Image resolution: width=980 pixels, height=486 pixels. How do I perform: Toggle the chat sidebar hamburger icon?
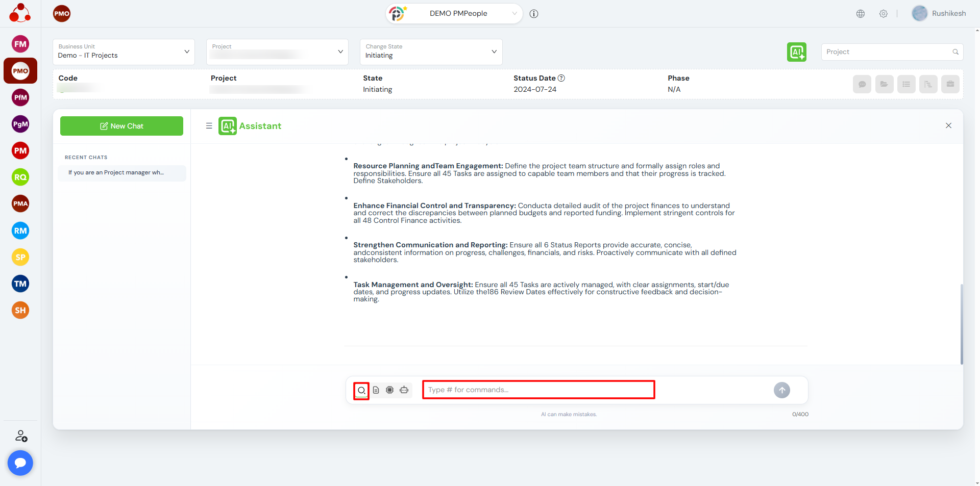(x=209, y=126)
